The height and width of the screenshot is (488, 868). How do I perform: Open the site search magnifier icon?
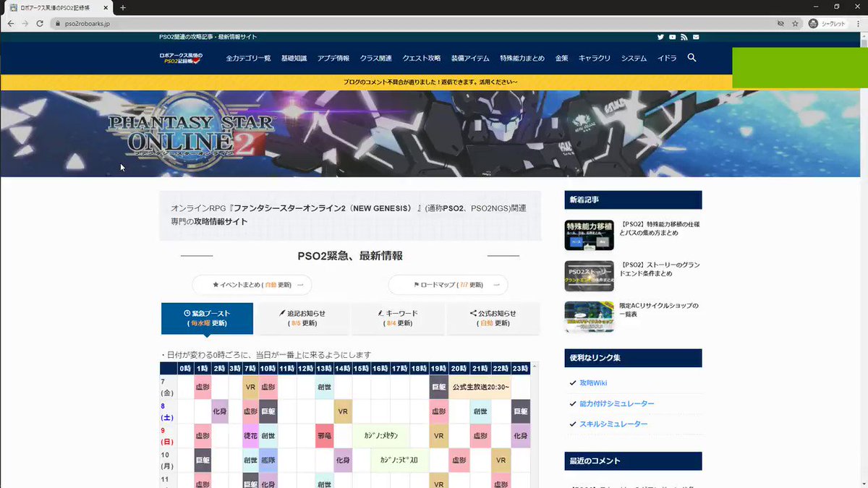coord(692,57)
